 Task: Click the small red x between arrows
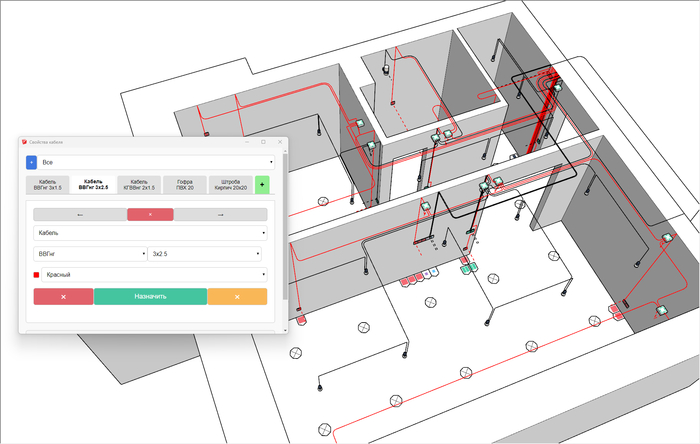click(x=150, y=214)
